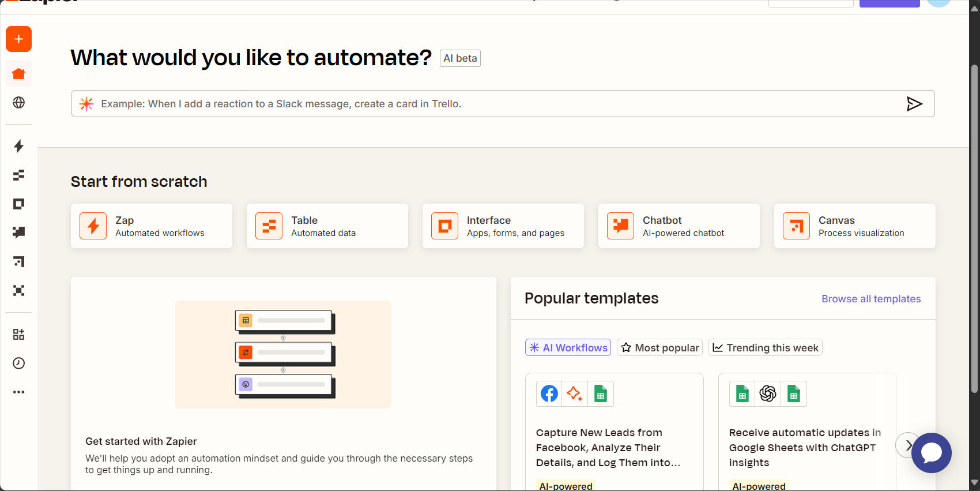Click the Table card icon

coord(269,226)
